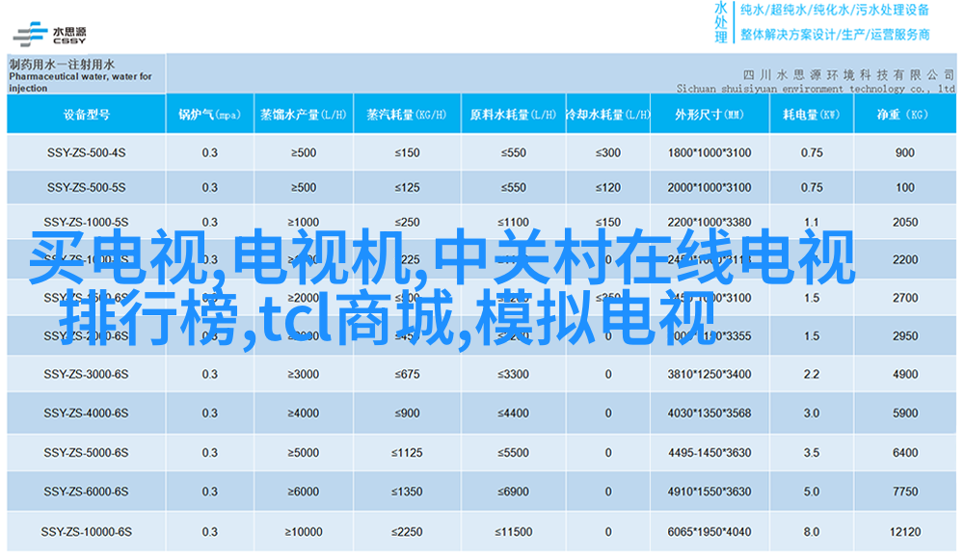Select model cell 'SSY-ZS-10000-6S'
This screenshot has width=964, height=560.
[87, 532]
